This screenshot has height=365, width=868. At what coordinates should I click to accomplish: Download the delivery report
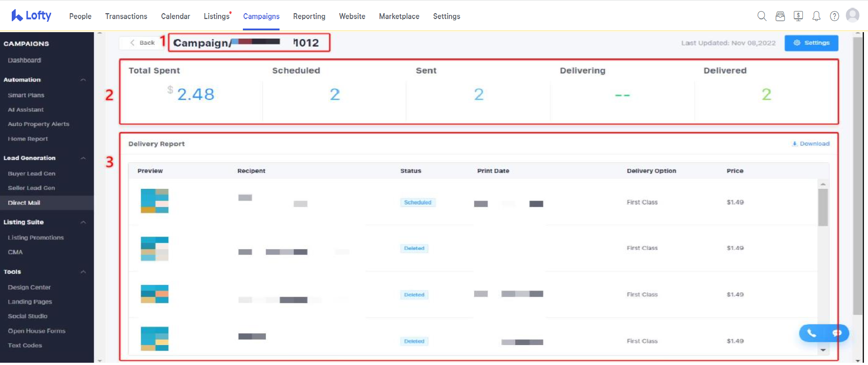coord(811,144)
